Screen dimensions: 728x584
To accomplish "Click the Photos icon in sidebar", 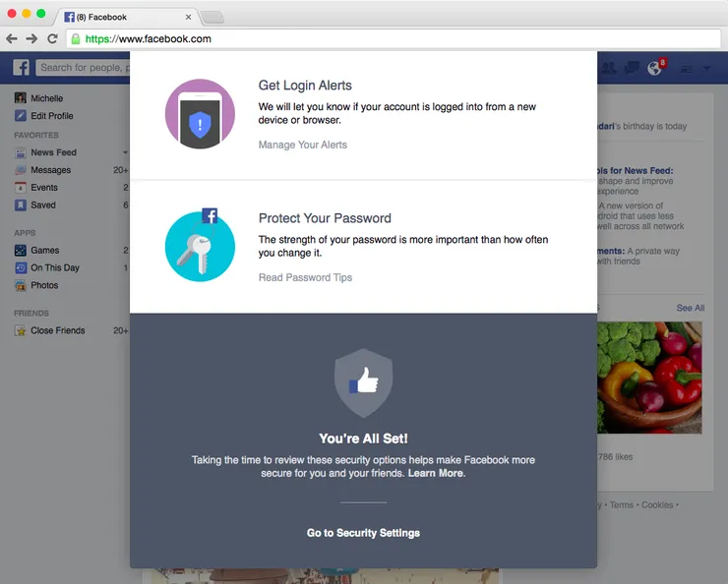I will (x=20, y=285).
